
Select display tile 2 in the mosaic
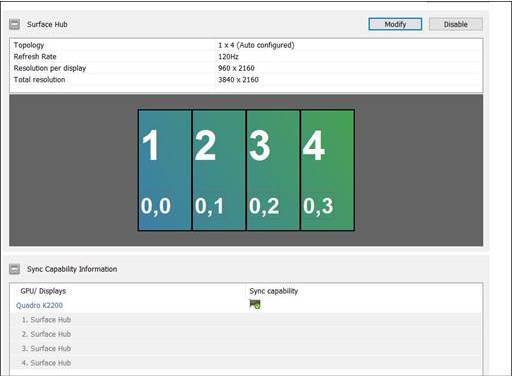pos(219,170)
